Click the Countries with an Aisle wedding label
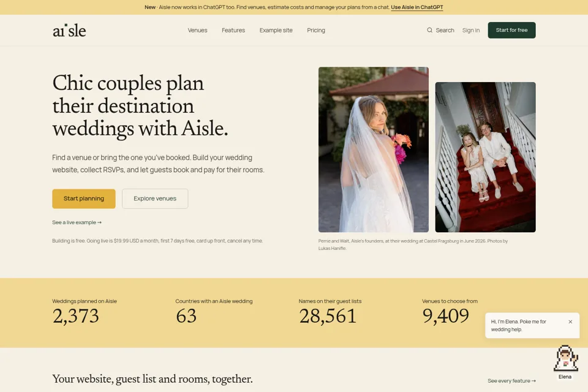Image resolution: width=588 pixels, height=392 pixels. (214, 301)
